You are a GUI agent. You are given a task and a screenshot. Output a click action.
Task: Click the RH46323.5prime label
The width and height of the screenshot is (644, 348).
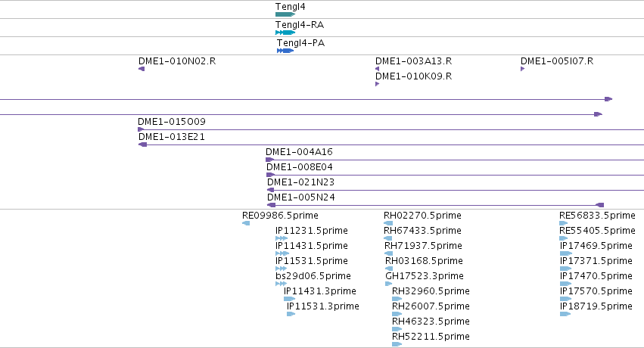click(x=431, y=322)
